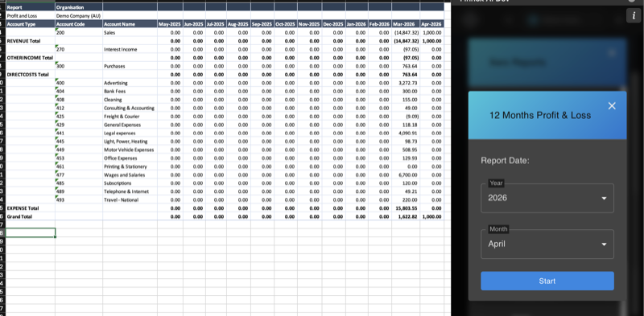Click the "Subscriptions" cell
Screen dimensions: 644x316
pos(130,183)
